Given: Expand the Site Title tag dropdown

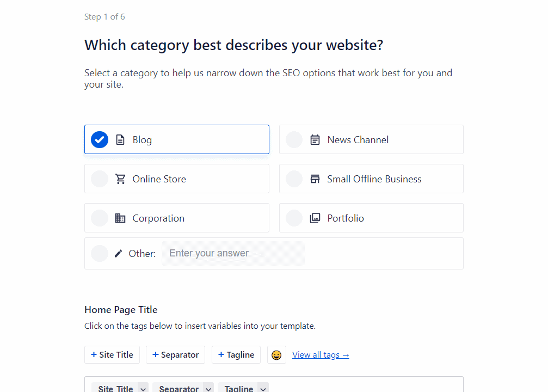Looking at the screenshot, I should tap(144, 388).
